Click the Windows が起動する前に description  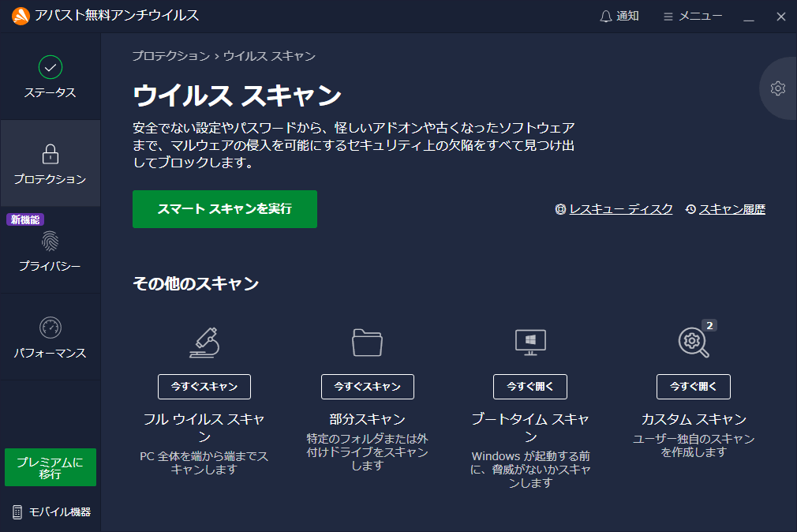pos(530,470)
